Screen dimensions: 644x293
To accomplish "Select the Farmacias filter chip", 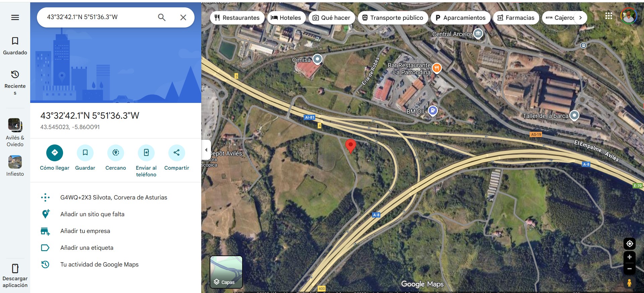I will pyautogui.click(x=516, y=18).
